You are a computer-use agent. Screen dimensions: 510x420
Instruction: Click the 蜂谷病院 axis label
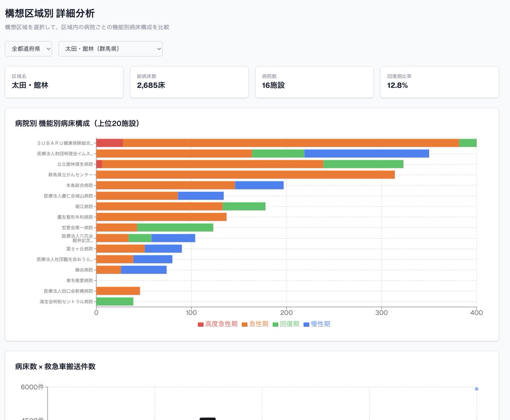point(84,270)
